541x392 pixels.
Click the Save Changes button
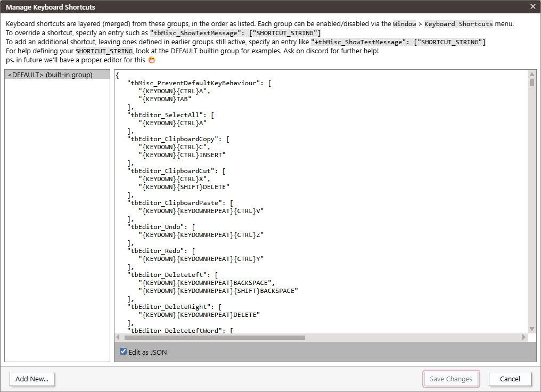click(x=451, y=379)
